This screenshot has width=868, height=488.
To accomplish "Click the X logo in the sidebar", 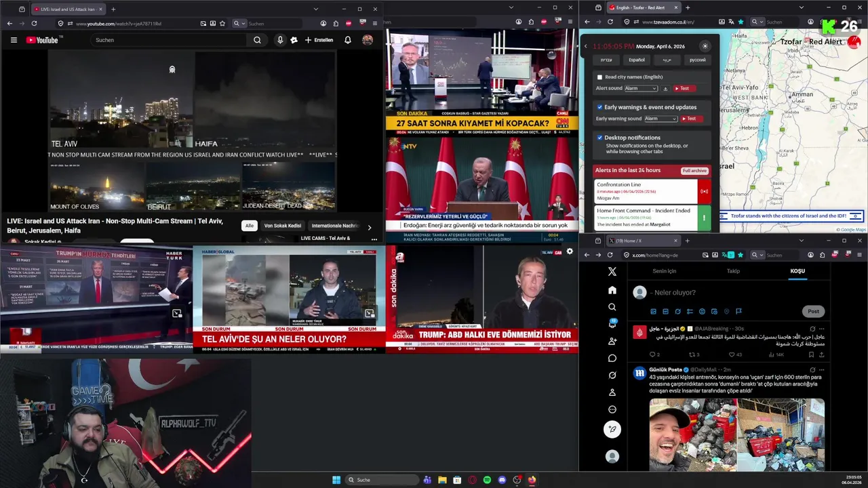I will (612, 271).
